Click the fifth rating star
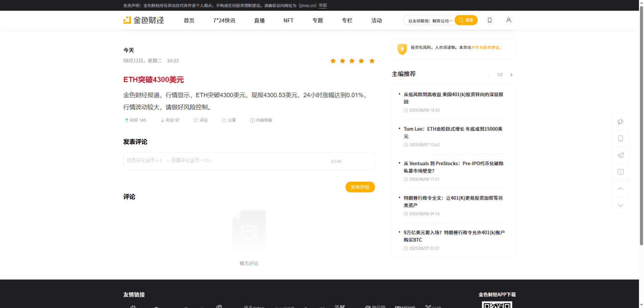This screenshot has width=644, height=308. click(372, 61)
